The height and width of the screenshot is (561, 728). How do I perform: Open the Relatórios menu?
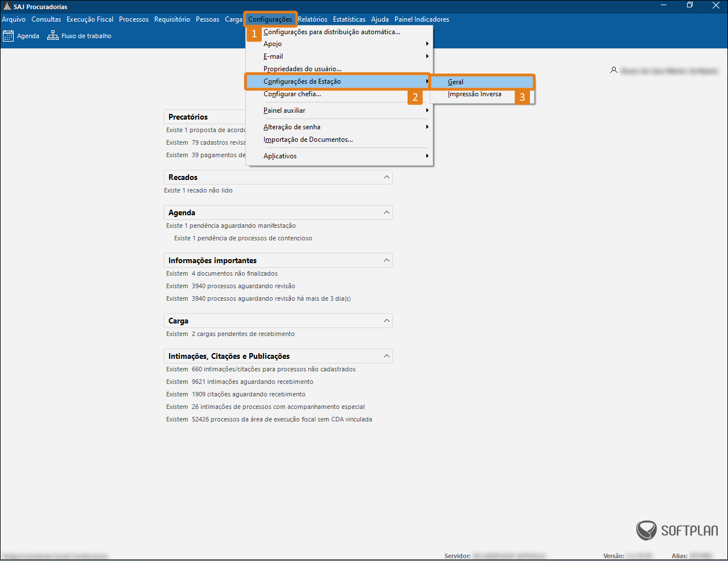click(312, 19)
